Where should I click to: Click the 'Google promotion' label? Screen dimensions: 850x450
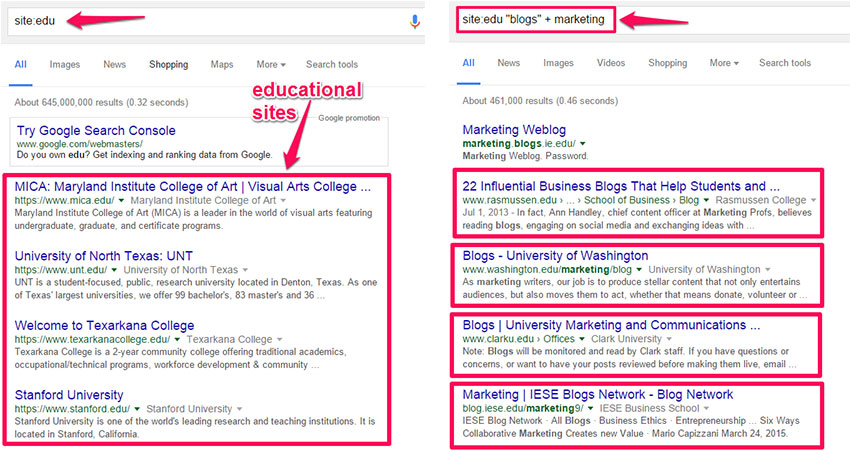click(349, 118)
